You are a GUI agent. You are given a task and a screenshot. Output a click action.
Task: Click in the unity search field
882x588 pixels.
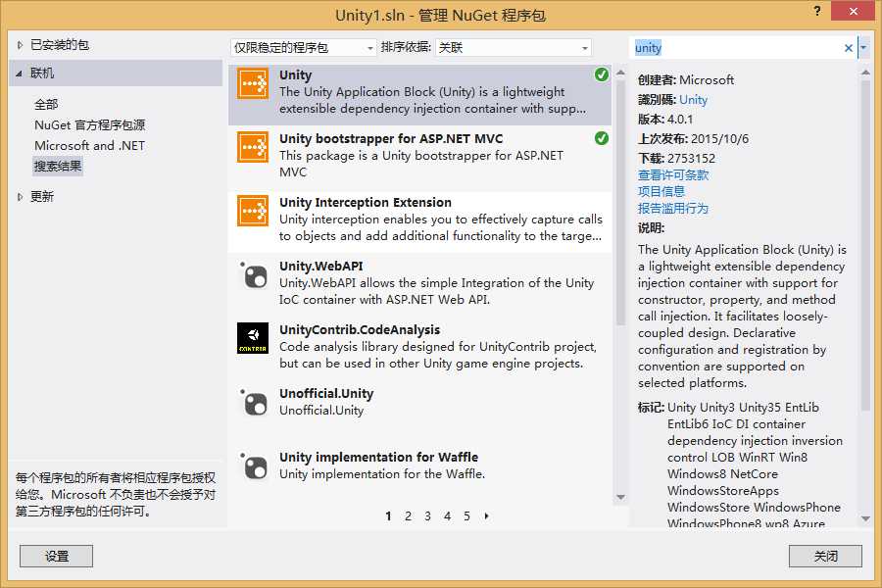736,48
